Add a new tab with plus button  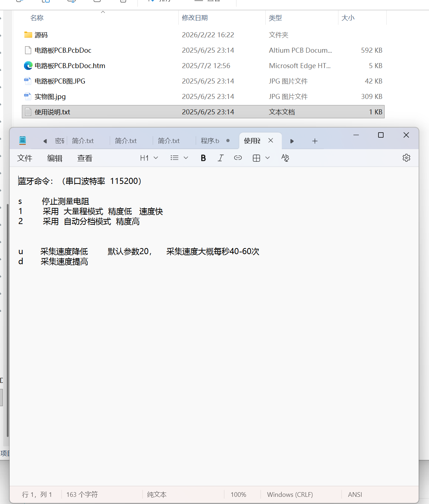pyautogui.click(x=315, y=141)
